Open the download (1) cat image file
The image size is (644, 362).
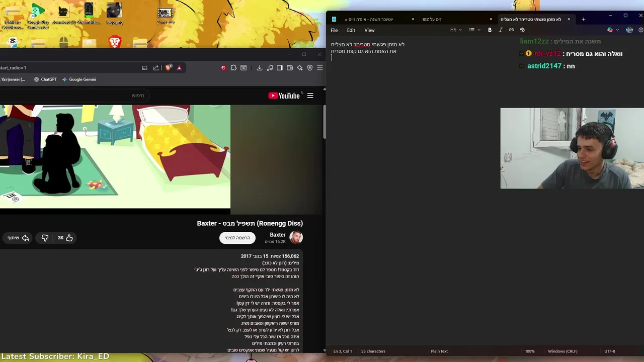tap(63, 14)
